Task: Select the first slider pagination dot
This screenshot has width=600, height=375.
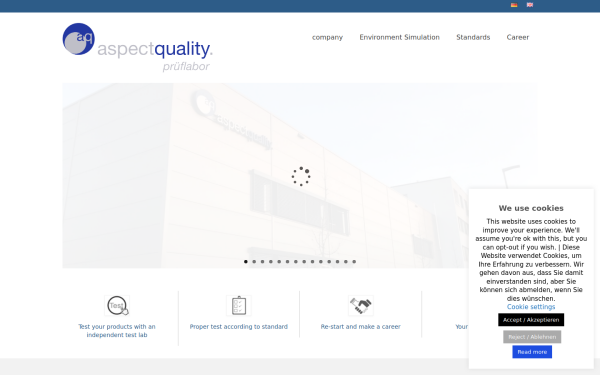Action: click(x=246, y=262)
